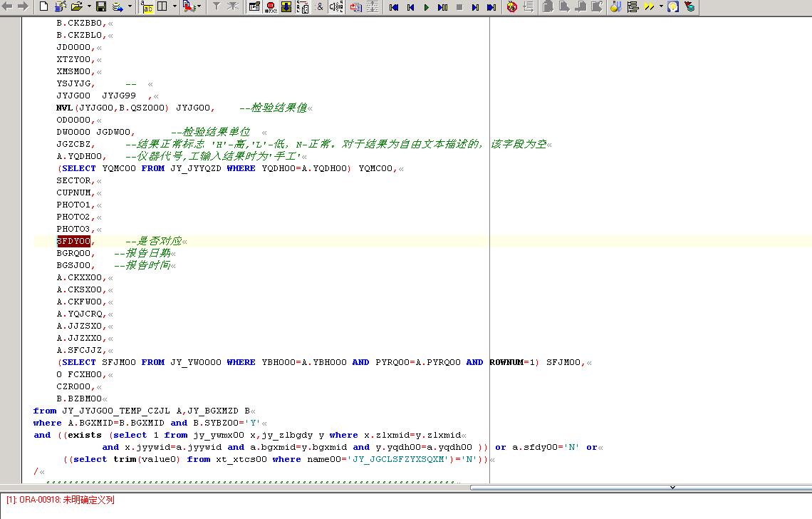Click the speaker sound icon in toolbar

click(x=335, y=7)
